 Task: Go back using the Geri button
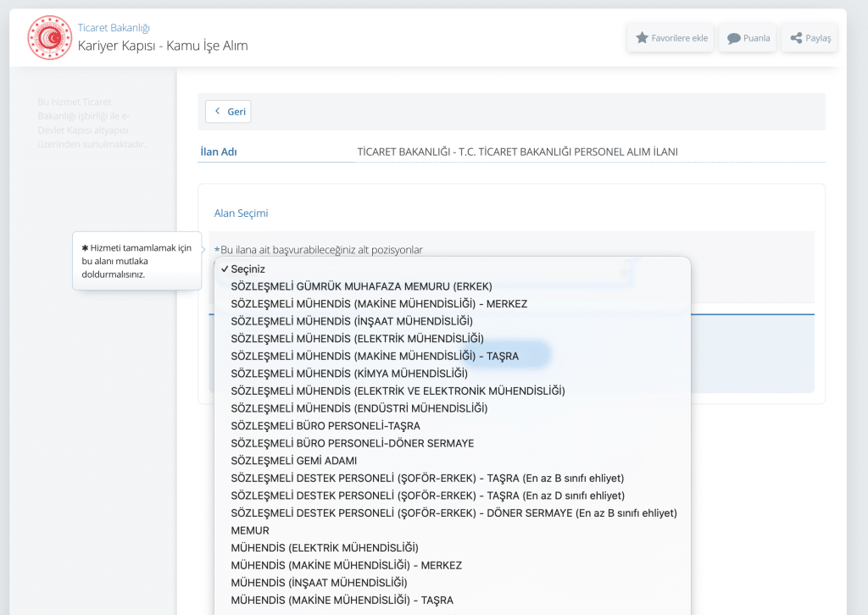tap(228, 112)
